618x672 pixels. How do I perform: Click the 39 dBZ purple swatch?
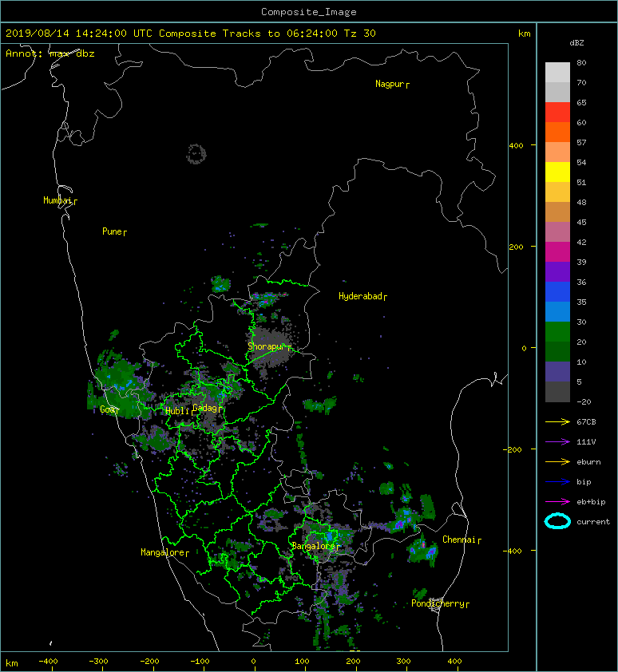coord(557,271)
